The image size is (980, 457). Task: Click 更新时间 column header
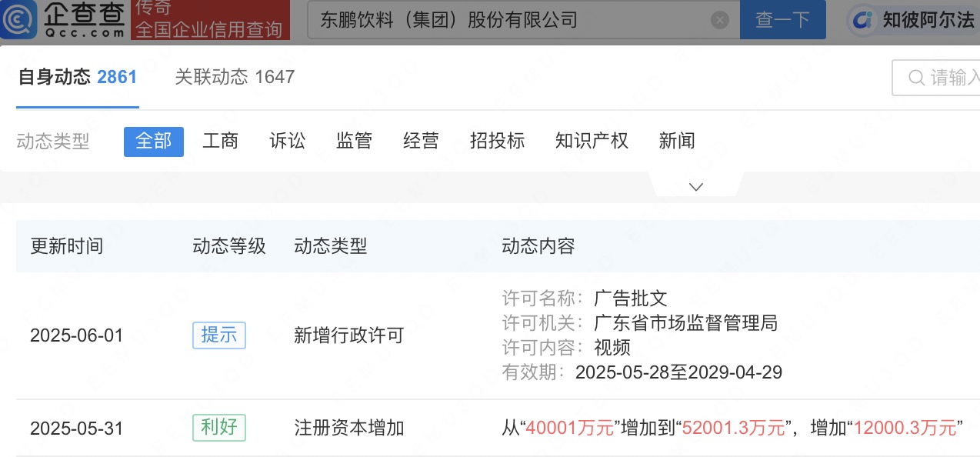67,246
